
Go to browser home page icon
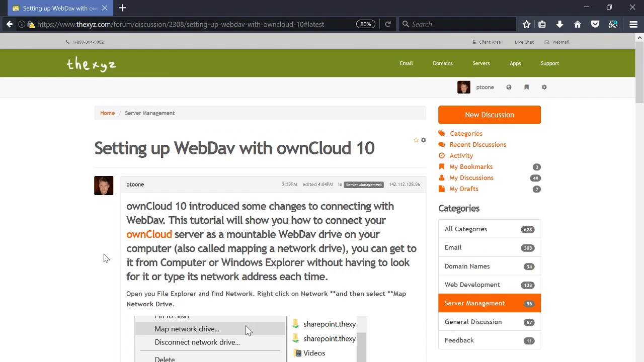click(x=578, y=24)
